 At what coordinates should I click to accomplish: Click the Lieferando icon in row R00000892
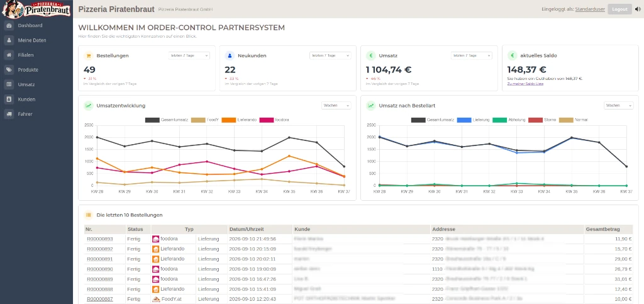[x=156, y=249]
